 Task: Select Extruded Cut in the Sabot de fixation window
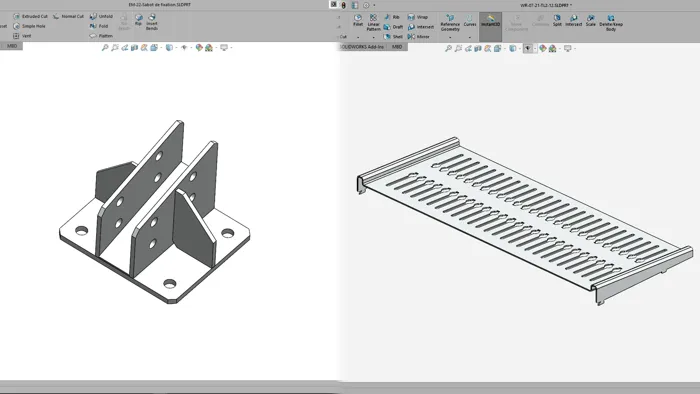click(x=30, y=16)
